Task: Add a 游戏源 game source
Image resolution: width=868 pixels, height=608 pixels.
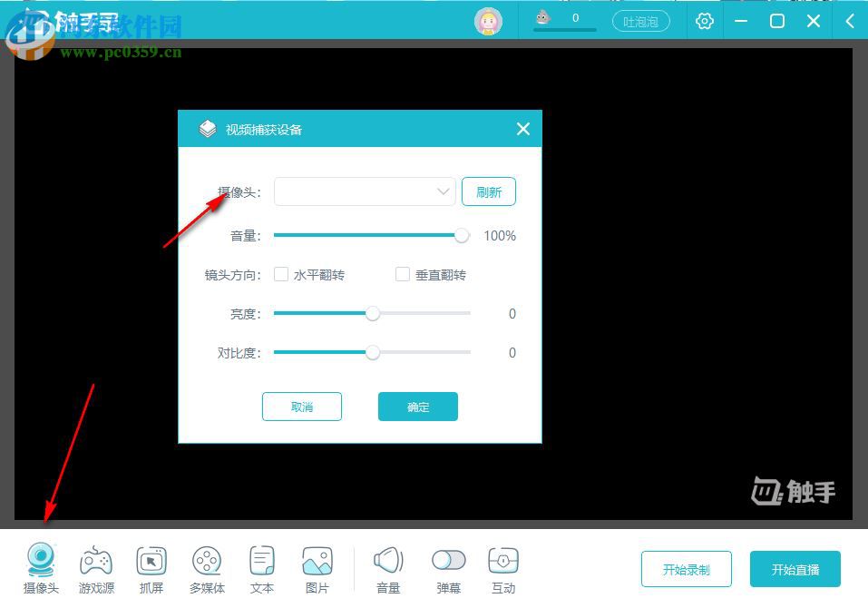Action: [x=96, y=568]
